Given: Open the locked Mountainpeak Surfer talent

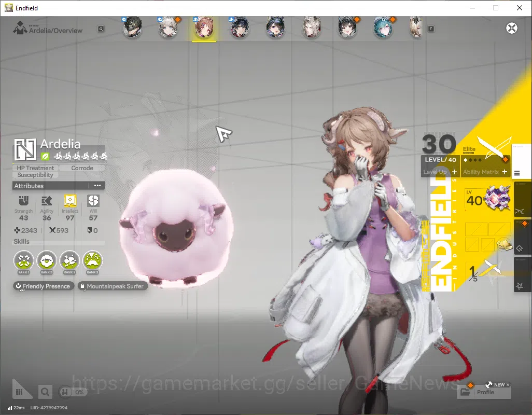Looking at the screenshot, I should coord(113,286).
